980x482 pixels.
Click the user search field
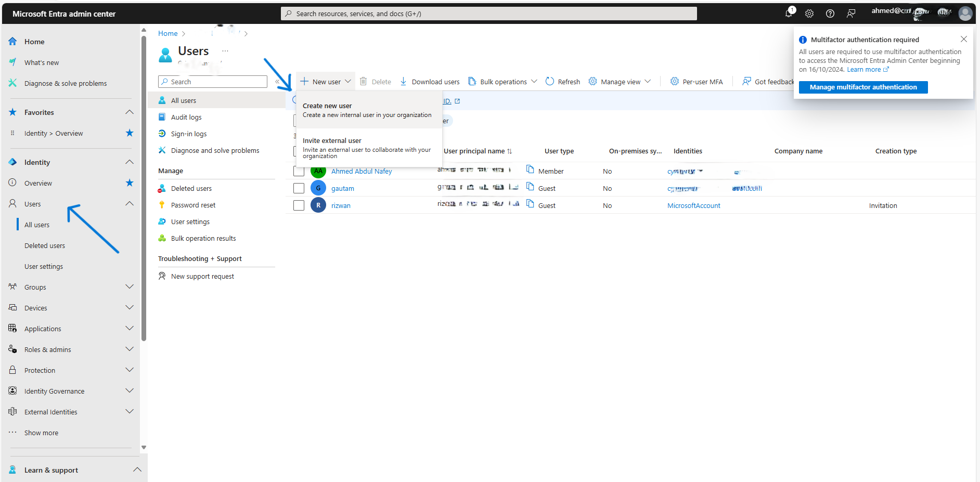pos(212,81)
